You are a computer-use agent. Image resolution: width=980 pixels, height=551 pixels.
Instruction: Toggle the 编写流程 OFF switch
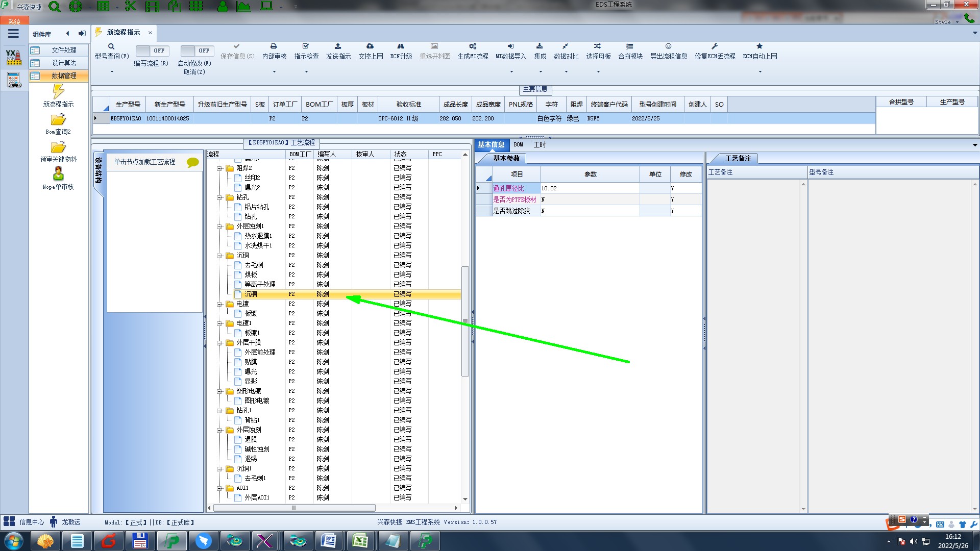click(x=152, y=51)
